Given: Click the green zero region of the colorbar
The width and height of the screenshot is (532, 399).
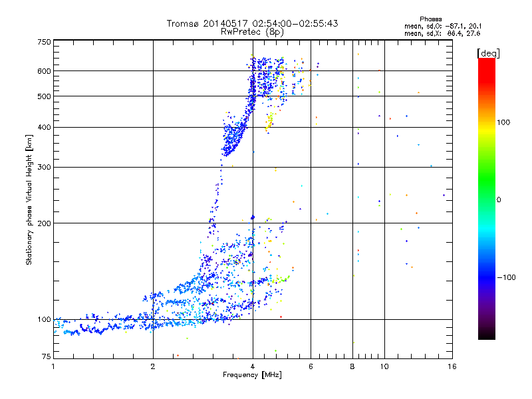Looking at the screenshot, I should (x=487, y=199).
